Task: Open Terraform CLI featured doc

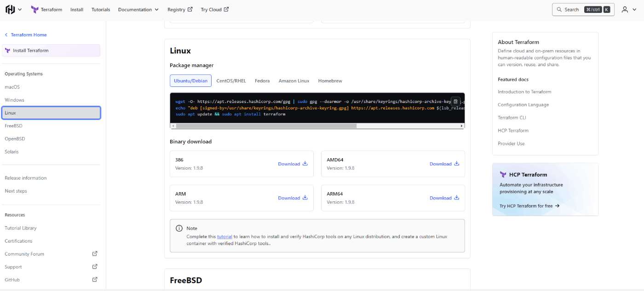Action: [x=512, y=118]
